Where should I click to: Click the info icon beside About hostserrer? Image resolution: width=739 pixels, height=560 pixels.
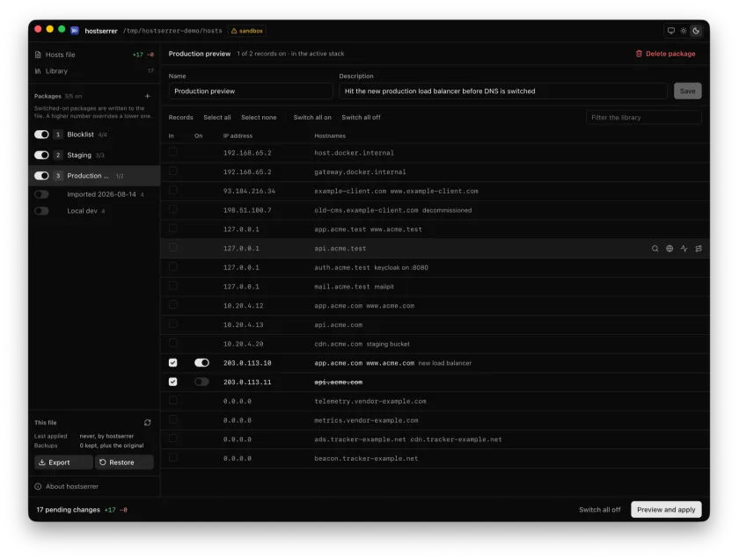pyautogui.click(x=38, y=486)
